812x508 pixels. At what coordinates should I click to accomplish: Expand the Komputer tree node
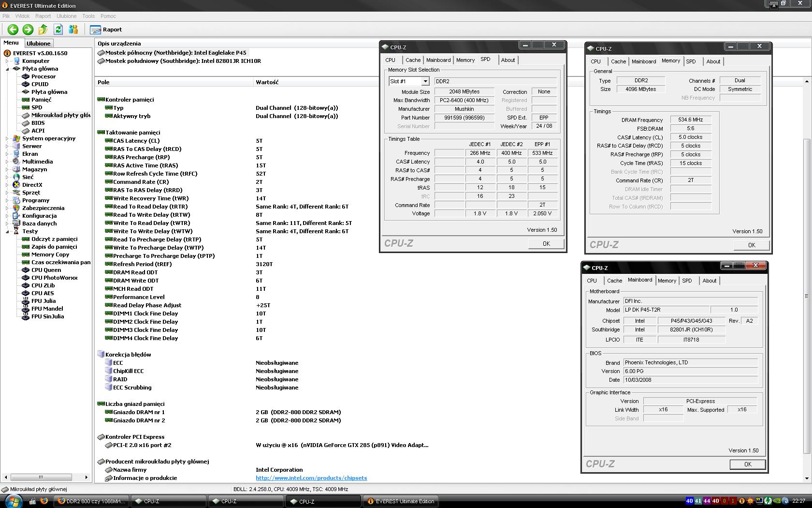pos(7,61)
